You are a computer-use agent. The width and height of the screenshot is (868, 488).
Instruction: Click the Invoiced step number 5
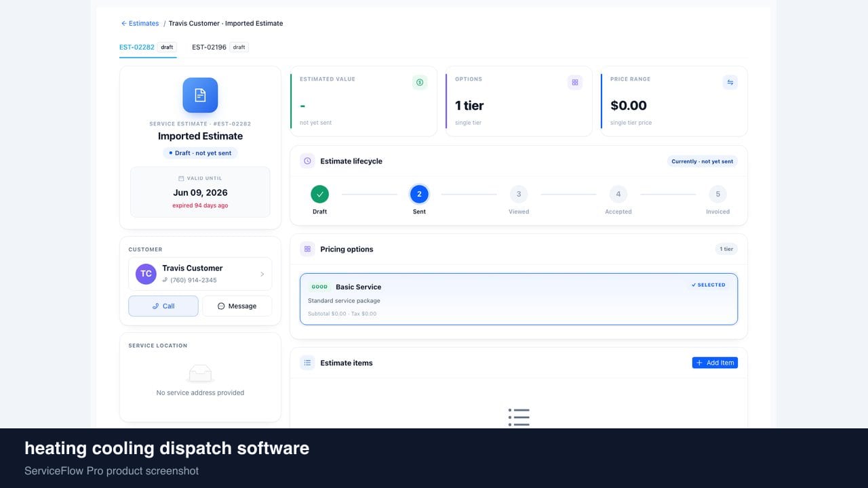[718, 195]
